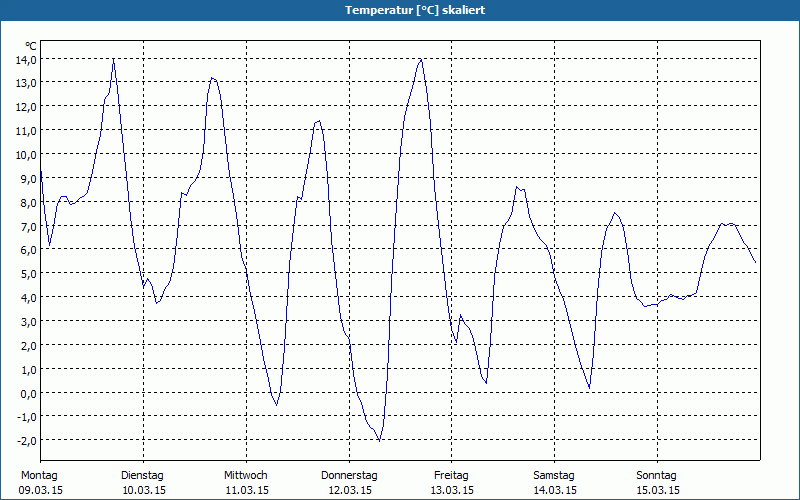Select the 10,0 y-axis tick label
800x500 pixels.
click(x=26, y=154)
